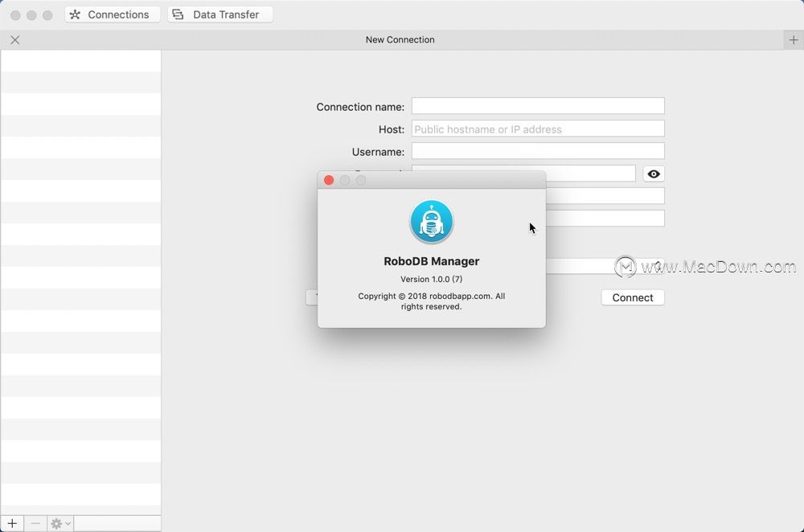Remove connection with sidebar minus button

tap(35, 523)
